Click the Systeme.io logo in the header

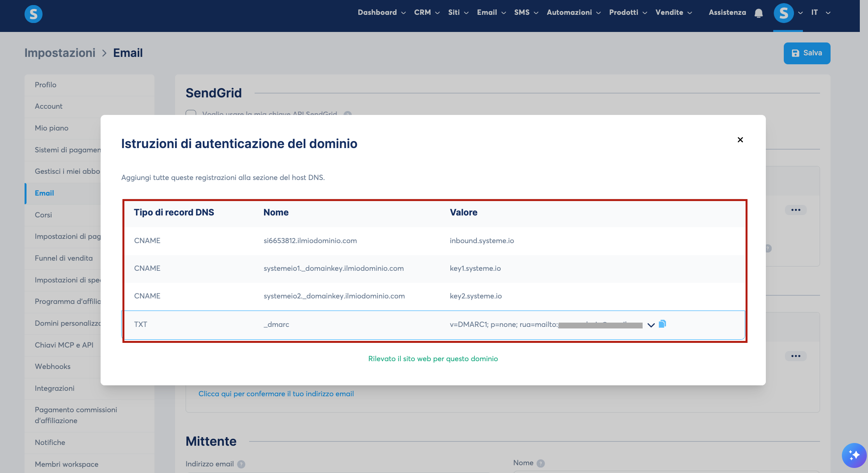[34, 14]
